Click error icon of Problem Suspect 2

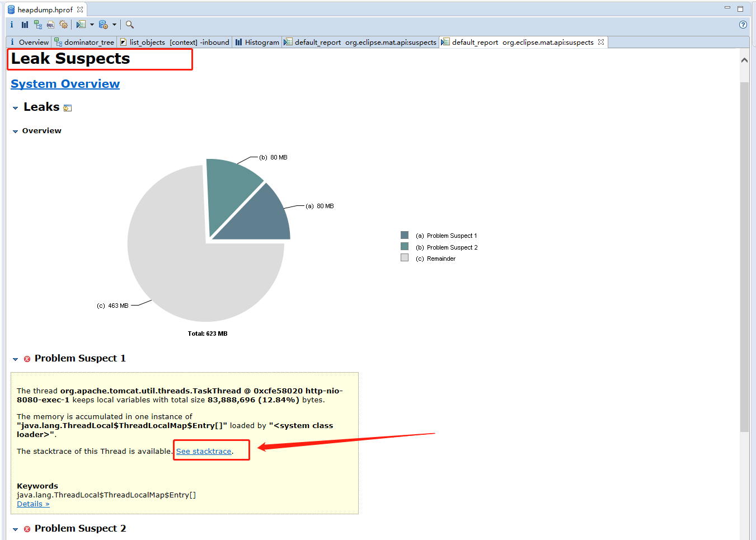coord(27,529)
